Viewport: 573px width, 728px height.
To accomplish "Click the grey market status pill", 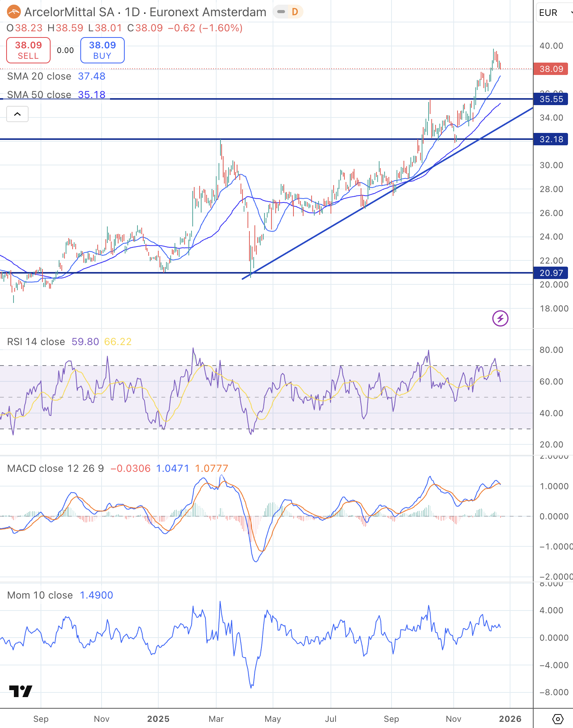I will coord(281,12).
